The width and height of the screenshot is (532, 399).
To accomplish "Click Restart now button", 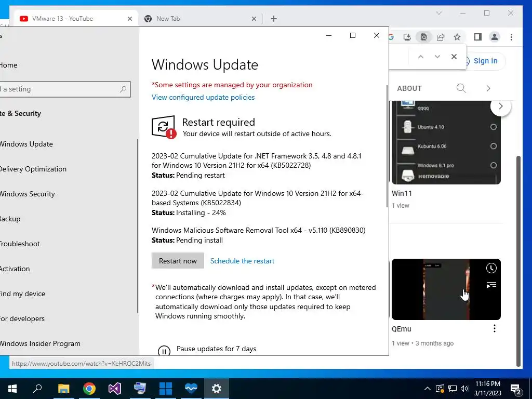I will [x=178, y=261].
